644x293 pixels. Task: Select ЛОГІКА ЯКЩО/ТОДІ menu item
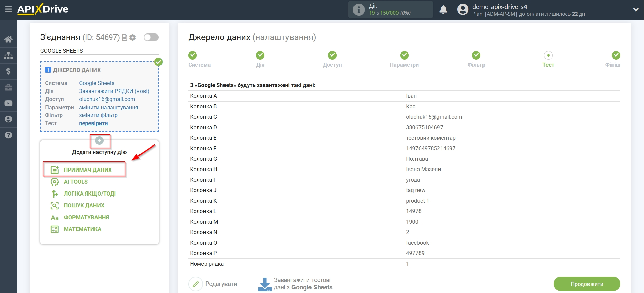tap(90, 194)
